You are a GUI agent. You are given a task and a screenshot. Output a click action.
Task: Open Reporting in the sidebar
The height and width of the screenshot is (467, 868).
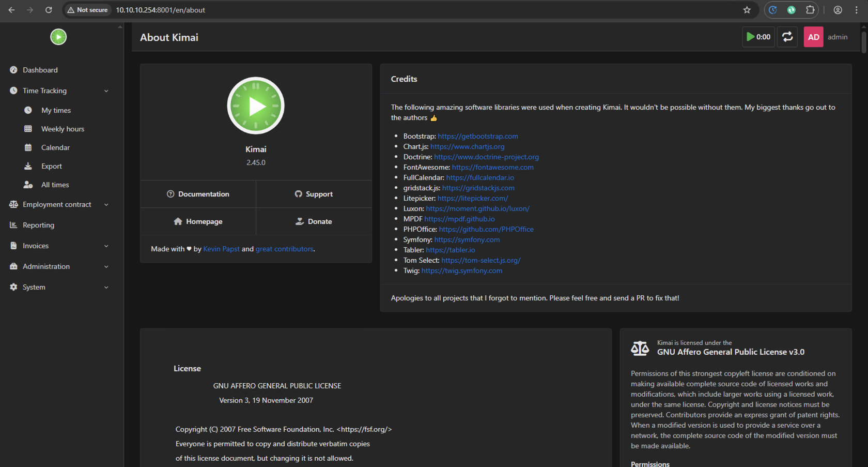coord(38,225)
